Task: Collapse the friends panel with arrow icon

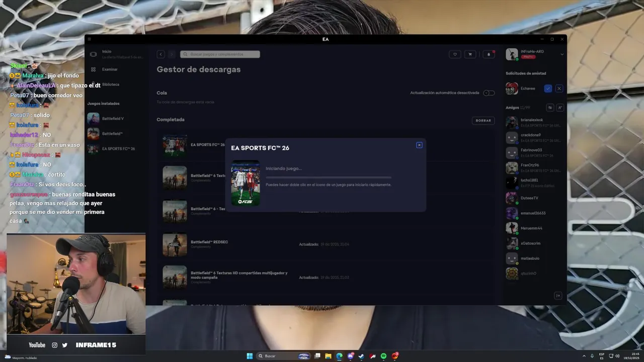Action: [x=558, y=296]
